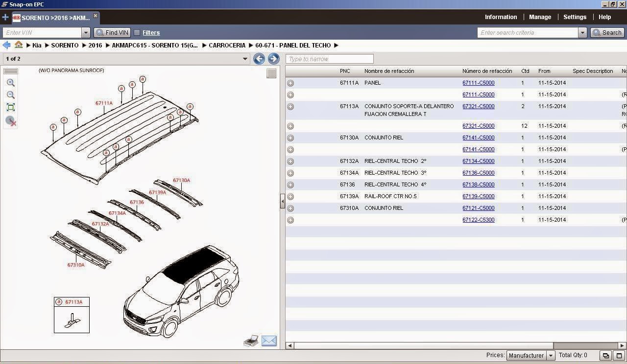The image size is (627, 364).
Task: Select the 67113A bracket detail thumbnail
Action: 72,315
